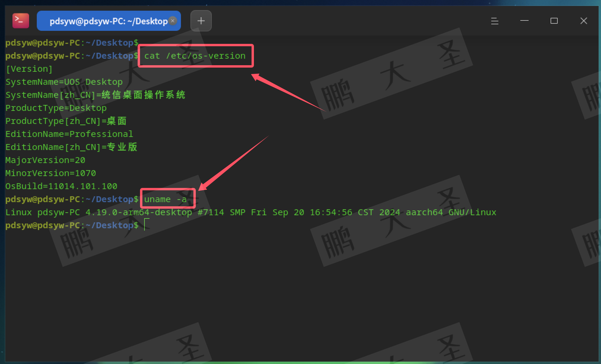Click the EditionName=Professional line
The width and height of the screenshot is (601, 364).
(69, 134)
